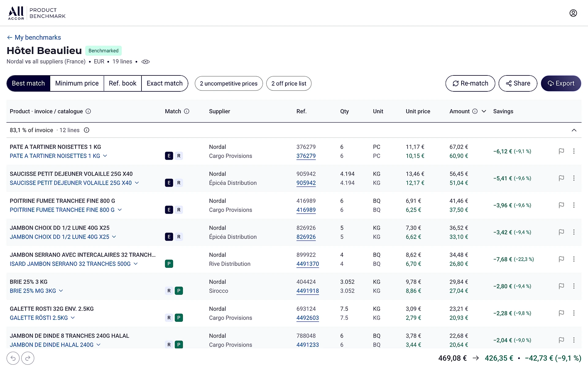588x368 pixels.
Task: Flag the JAMBON SERRANO row
Action: (x=561, y=259)
